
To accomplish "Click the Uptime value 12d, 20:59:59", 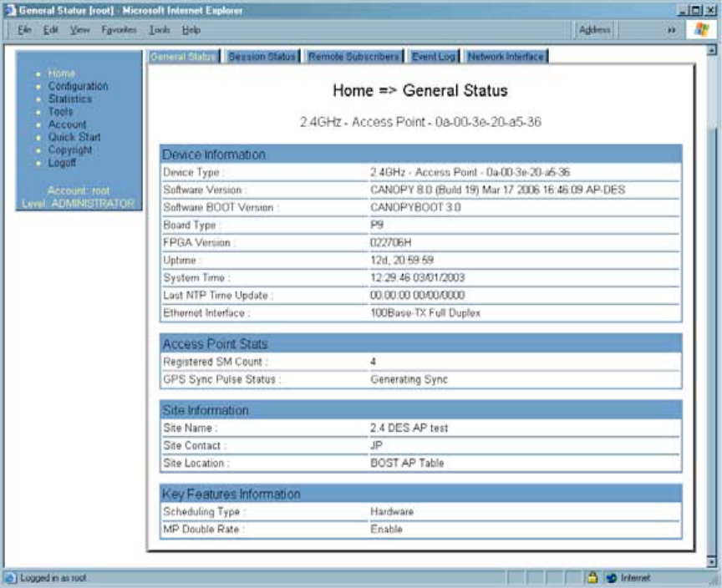I will tap(401, 260).
